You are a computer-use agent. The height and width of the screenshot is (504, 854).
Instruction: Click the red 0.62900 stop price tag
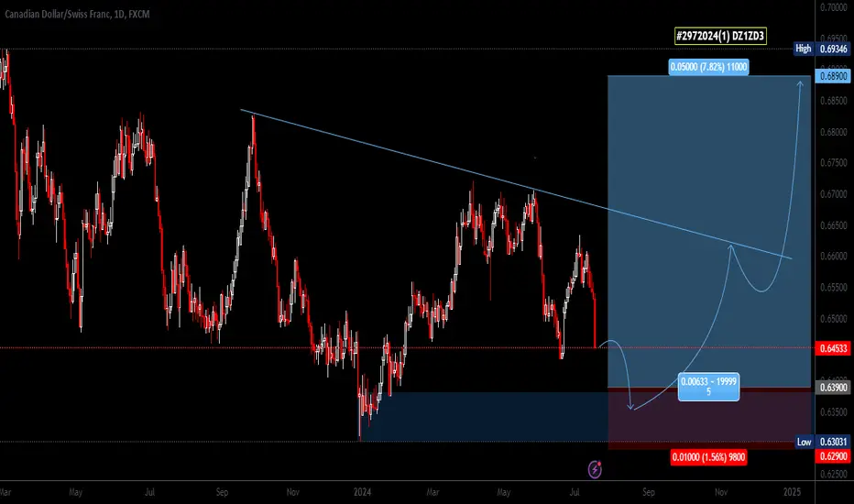(x=833, y=456)
